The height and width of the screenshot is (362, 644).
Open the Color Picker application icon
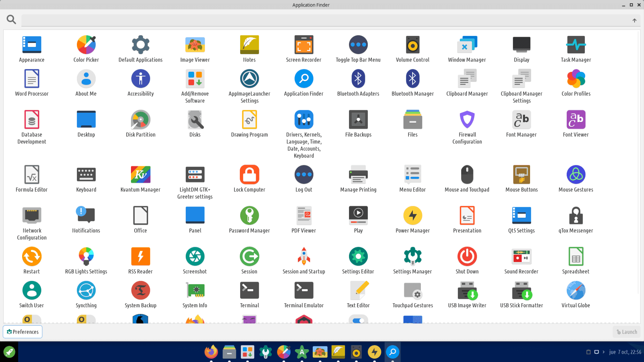[x=86, y=45]
